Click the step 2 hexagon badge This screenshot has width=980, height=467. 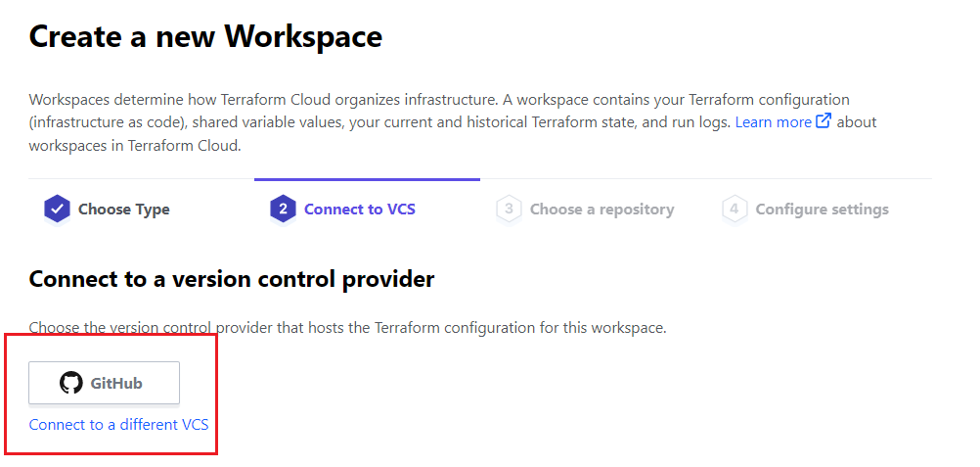pyautogui.click(x=283, y=210)
